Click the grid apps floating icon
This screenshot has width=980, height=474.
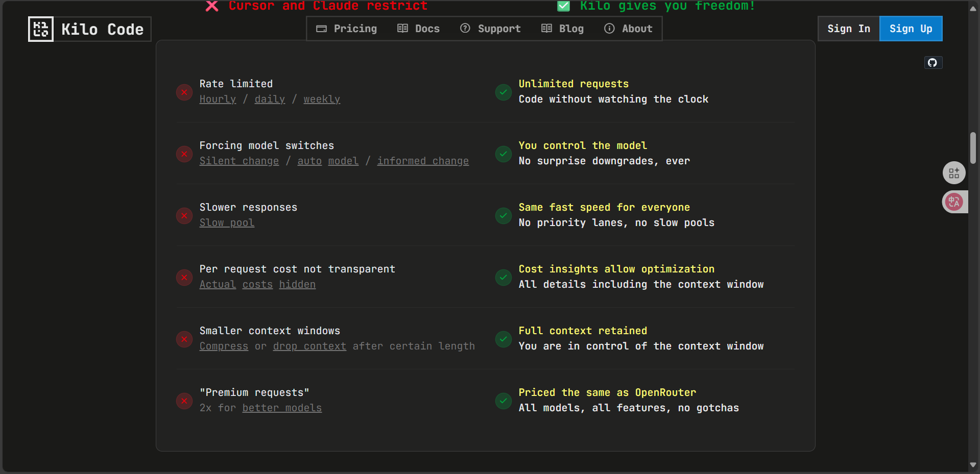tap(954, 173)
